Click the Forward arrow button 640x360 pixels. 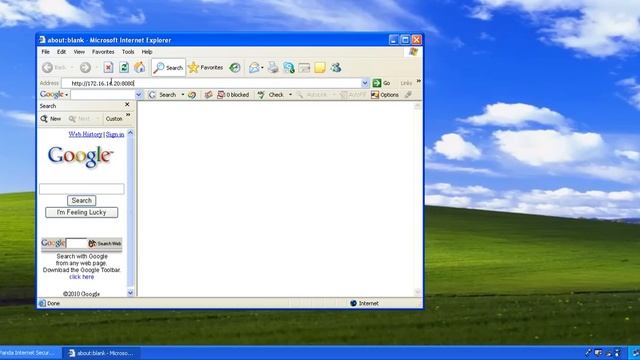(85, 67)
